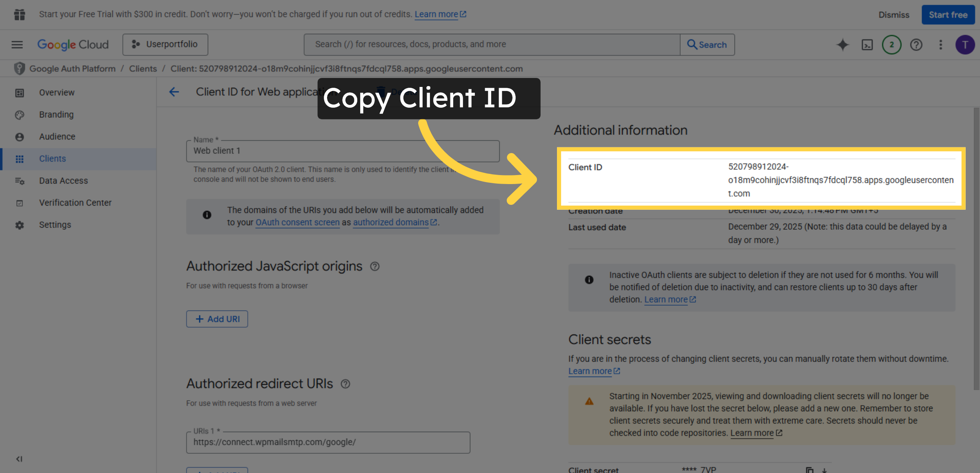Open the account avatar labeled T
The width and height of the screenshot is (980, 473).
pos(965,44)
